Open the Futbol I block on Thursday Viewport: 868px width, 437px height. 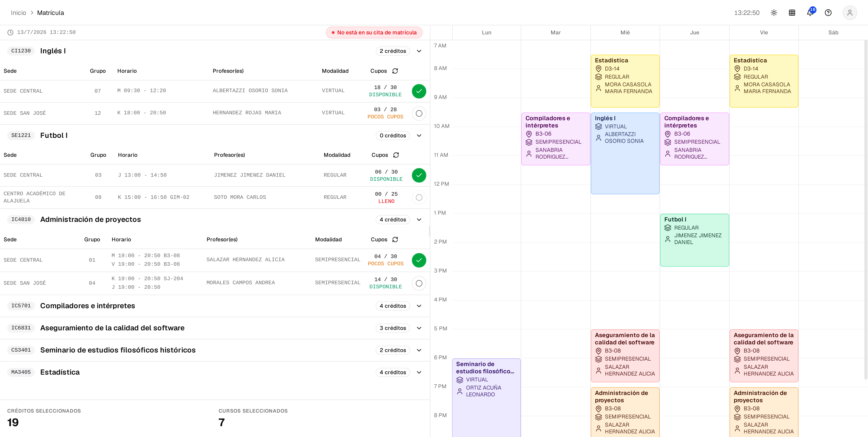pos(694,240)
